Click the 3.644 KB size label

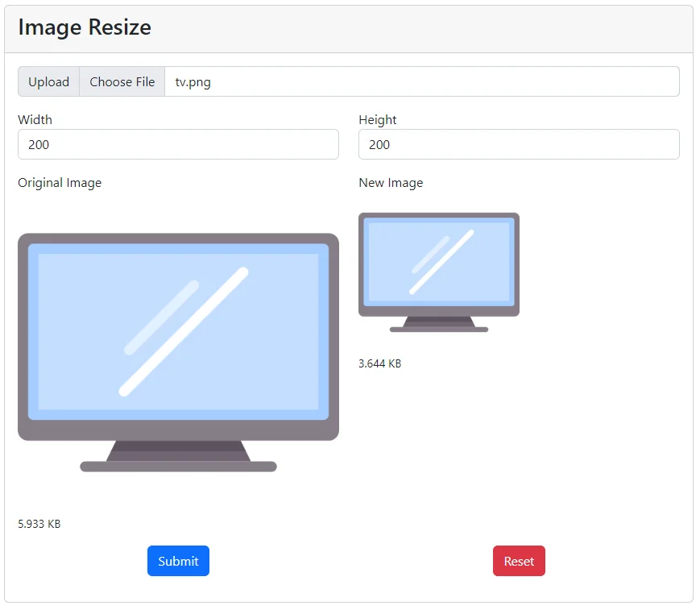(379, 363)
